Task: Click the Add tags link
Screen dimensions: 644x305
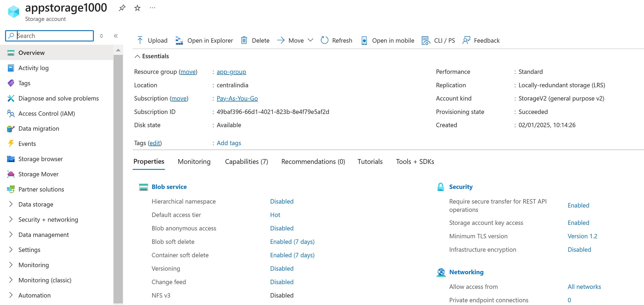Action: (x=229, y=143)
